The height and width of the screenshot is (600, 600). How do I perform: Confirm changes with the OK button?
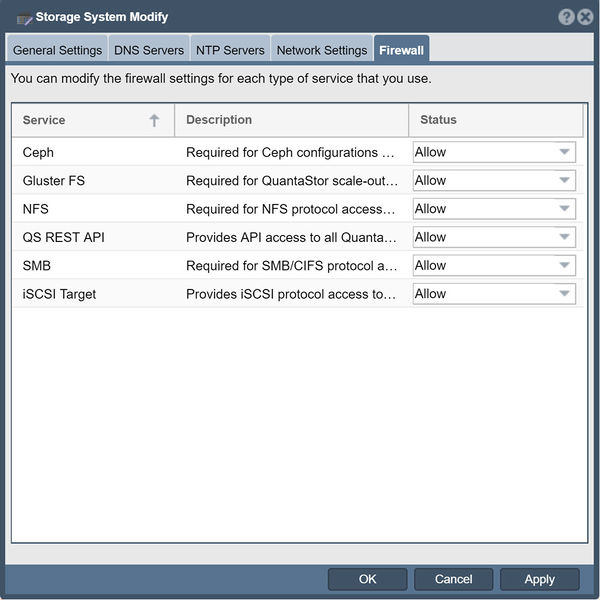pyautogui.click(x=367, y=579)
